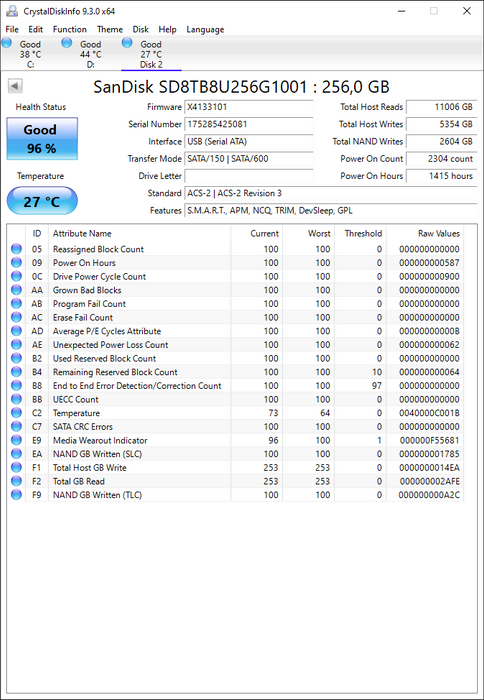Image resolution: width=484 pixels, height=700 pixels.
Task: Click the Firmware field X4133101
Action: pyautogui.click(x=249, y=107)
